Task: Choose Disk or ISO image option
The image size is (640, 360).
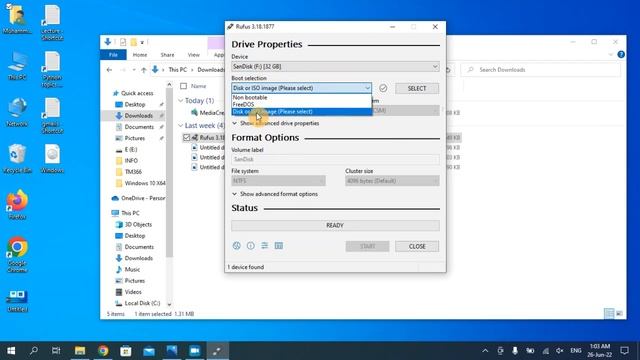Action: (x=301, y=112)
